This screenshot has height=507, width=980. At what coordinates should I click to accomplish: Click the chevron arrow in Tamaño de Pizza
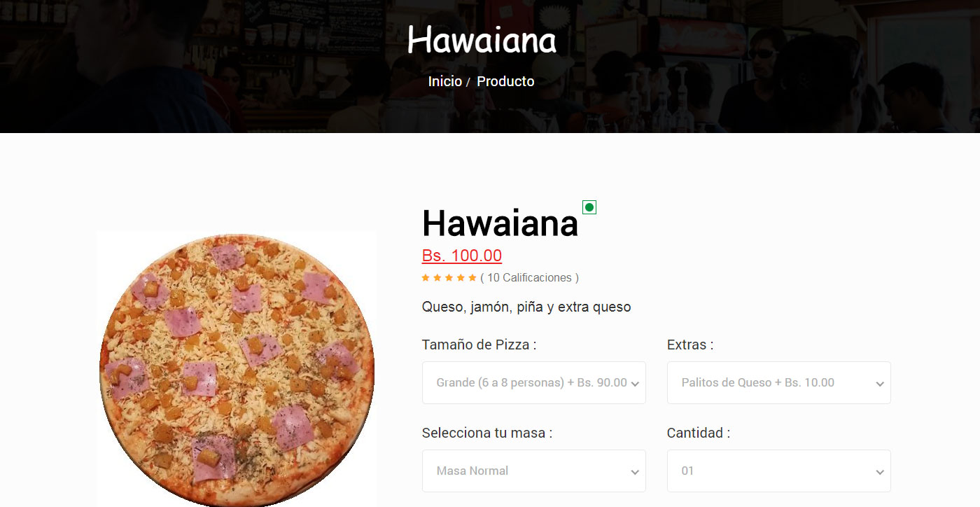pos(635,384)
